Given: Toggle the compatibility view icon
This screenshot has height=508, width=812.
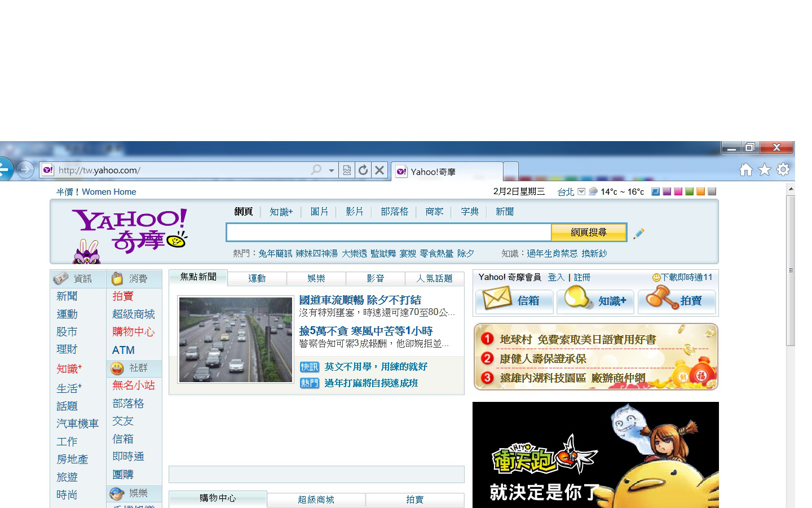Looking at the screenshot, I should tap(347, 170).
